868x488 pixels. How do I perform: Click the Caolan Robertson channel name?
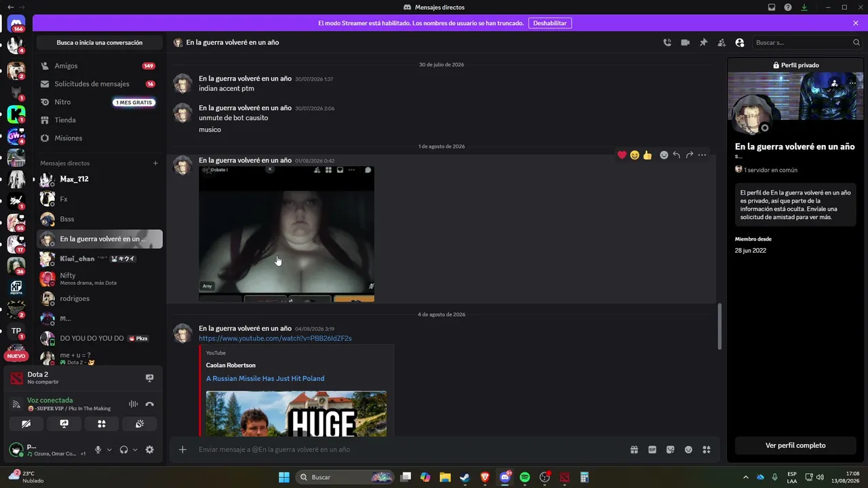(231, 365)
